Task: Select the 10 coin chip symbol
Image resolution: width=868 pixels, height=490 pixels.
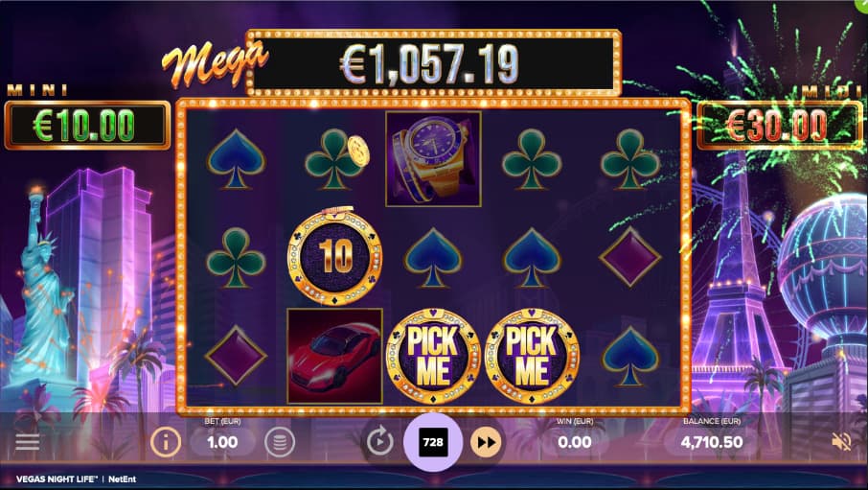Action: [335, 256]
